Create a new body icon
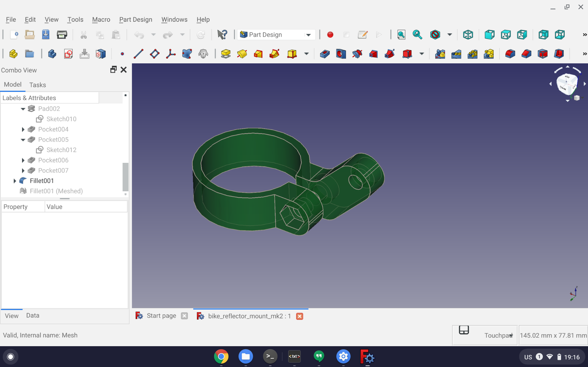This screenshot has width=588, height=367. [52, 54]
